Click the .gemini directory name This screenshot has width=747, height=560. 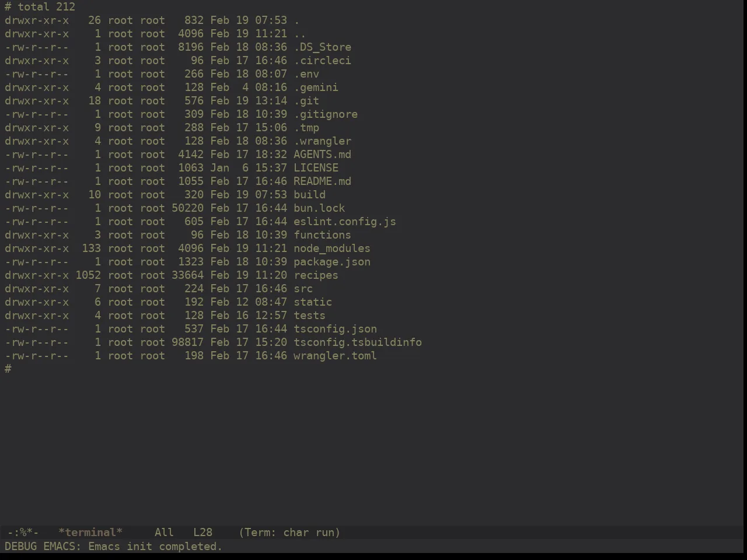click(x=316, y=87)
